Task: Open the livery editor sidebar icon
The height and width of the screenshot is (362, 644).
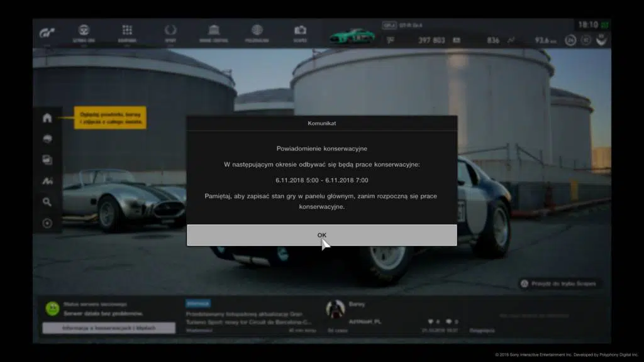Action: pyautogui.click(x=47, y=181)
